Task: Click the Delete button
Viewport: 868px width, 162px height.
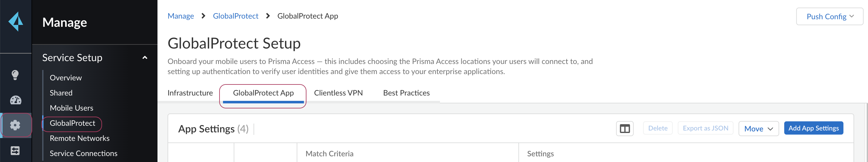Action: pos(657,128)
